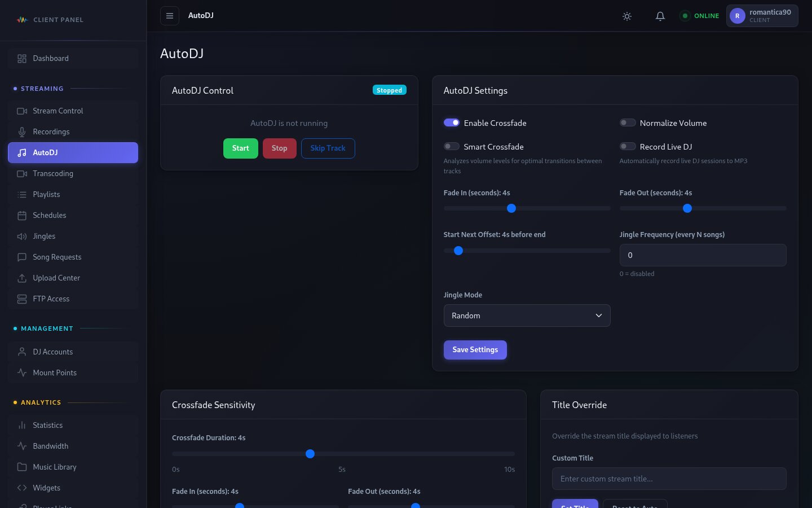The width and height of the screenshot is (812, 508).
Task: Adjust the Crossfade Duration slider
Action: pyautogui.click(x=310, y=453)
